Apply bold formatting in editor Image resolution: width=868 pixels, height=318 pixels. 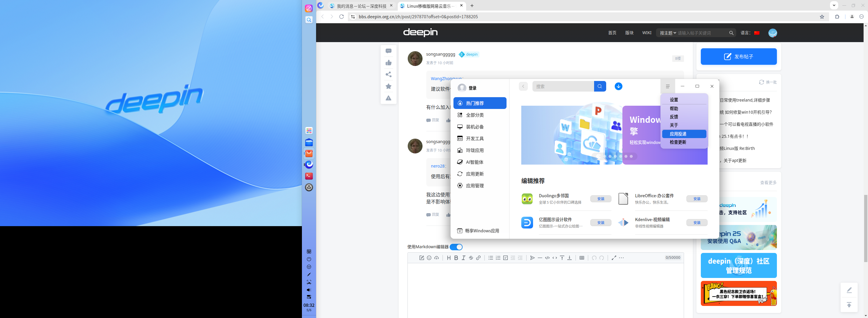456,258
